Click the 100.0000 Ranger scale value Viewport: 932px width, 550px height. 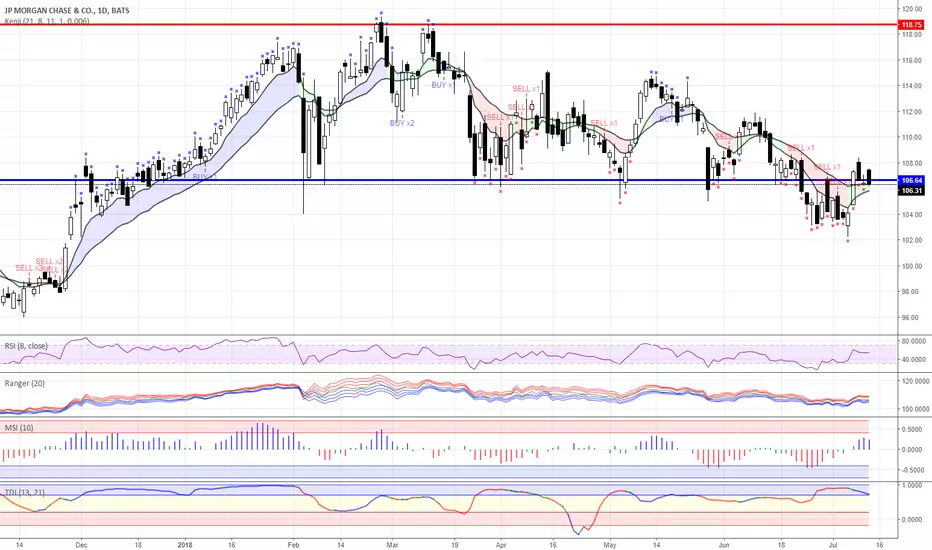coord(913,409)
